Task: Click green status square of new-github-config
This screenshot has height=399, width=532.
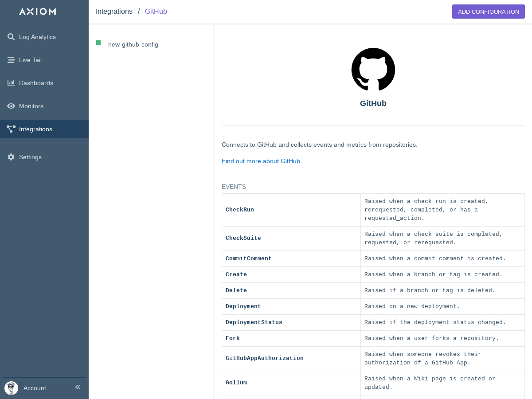Action: [98, 43]
